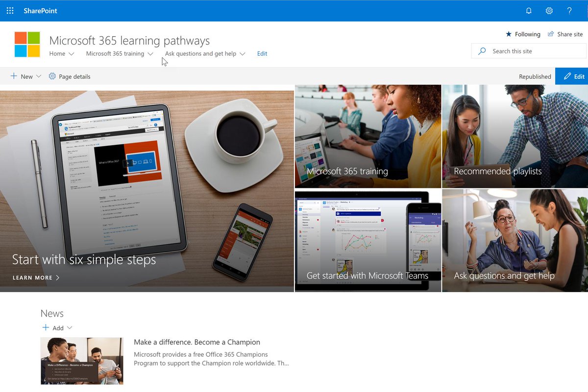The width and height of the screenshot is (588, 392).
Task: Open Microsoft 365 training nav menu
Action: pos(115,54)
